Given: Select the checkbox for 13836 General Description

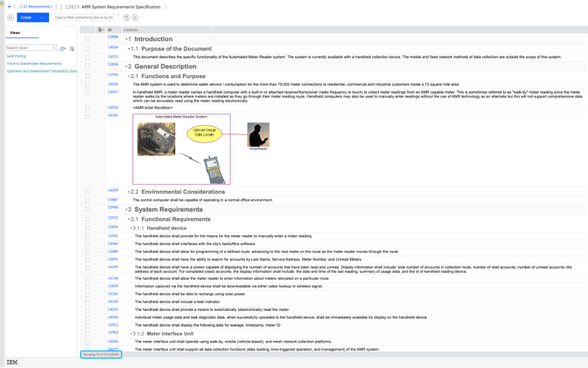Looking at the screenshot, I should (87, 65).
